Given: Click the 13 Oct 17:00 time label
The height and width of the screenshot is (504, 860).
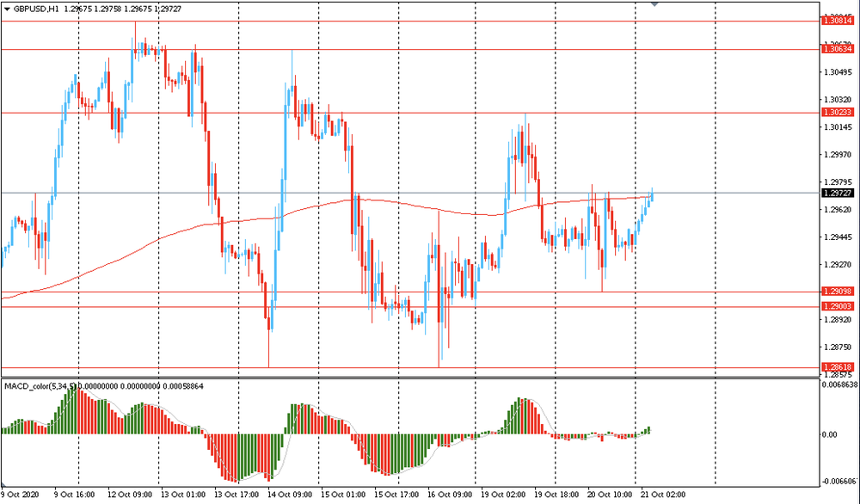Looking at the screenshot, I should [x=235, y=495].
